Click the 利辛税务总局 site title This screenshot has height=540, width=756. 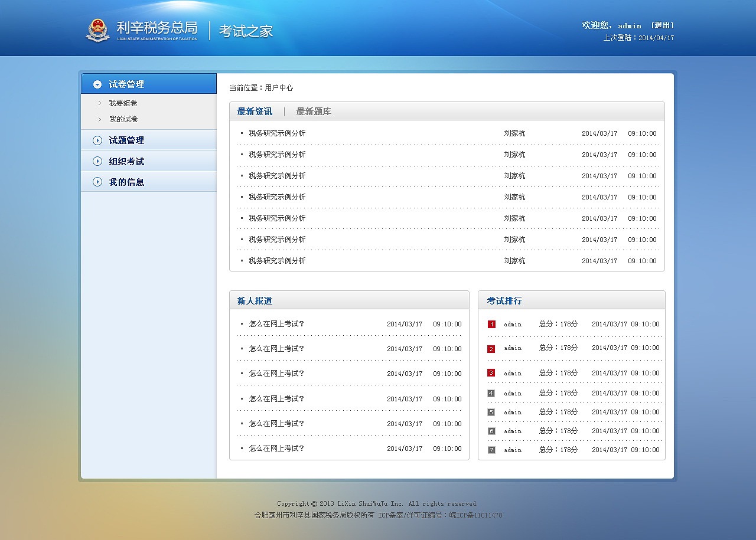point(157,28)
